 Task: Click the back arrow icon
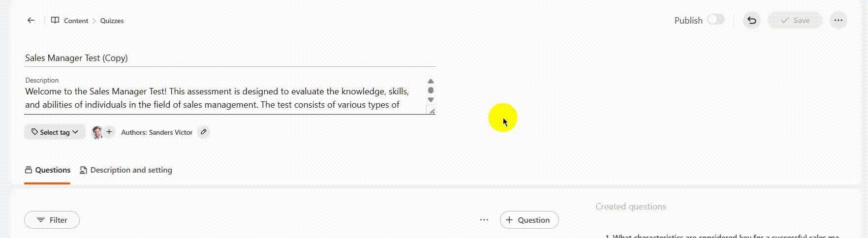(x=31, y=21)
